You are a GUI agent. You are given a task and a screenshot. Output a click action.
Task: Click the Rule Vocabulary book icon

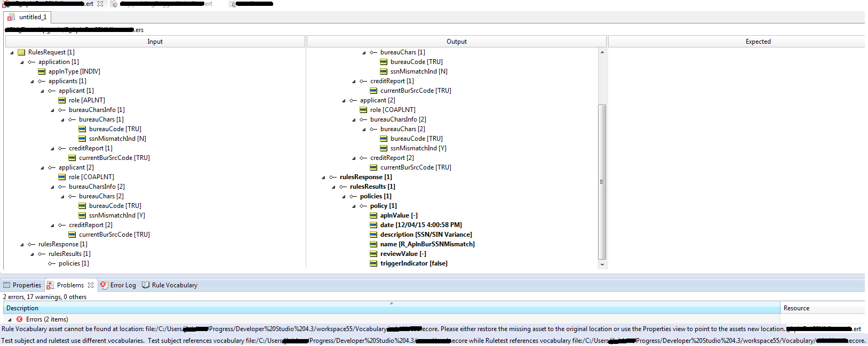[x=146, y=285]
